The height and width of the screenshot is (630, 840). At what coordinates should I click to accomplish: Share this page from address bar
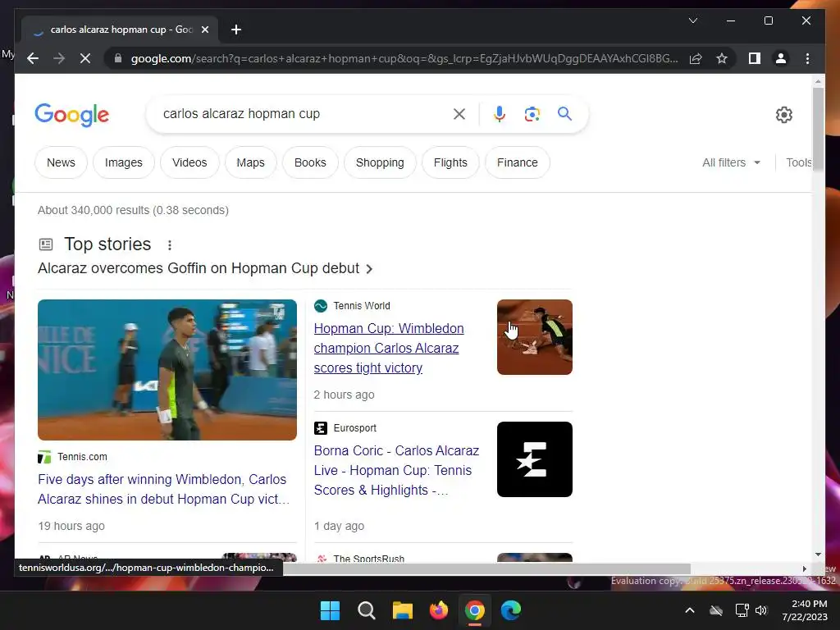[696, 58]
